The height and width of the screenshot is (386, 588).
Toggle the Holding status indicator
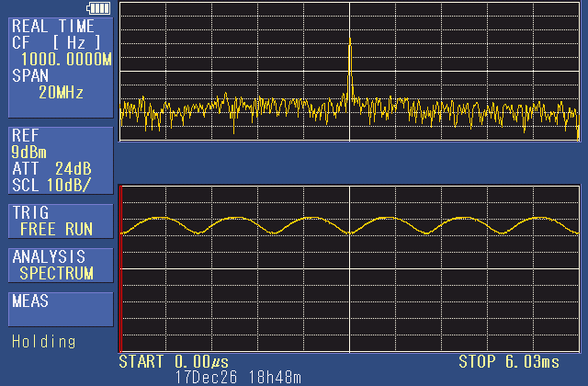(43, 342)
